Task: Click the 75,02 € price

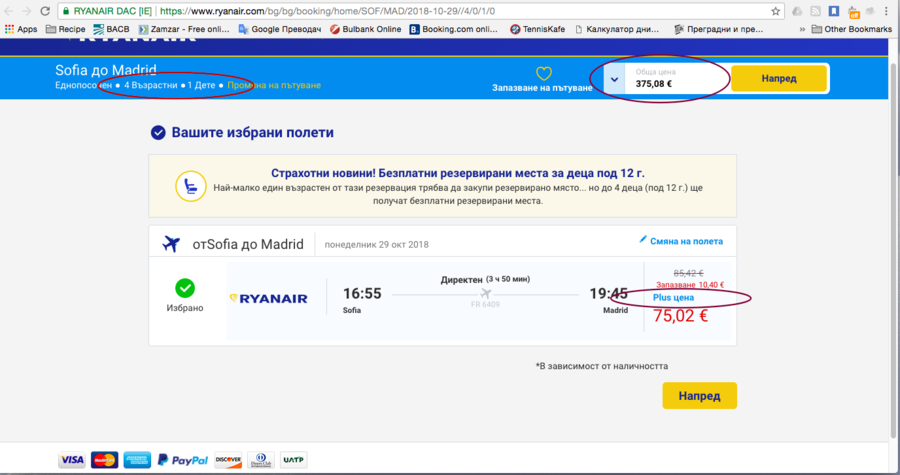Action: click(680, 316)
